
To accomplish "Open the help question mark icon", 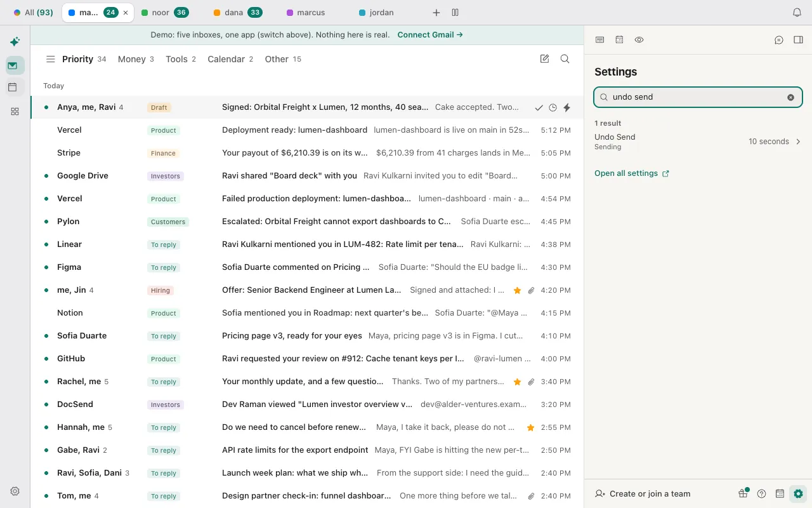I will (x=762, y=493).
